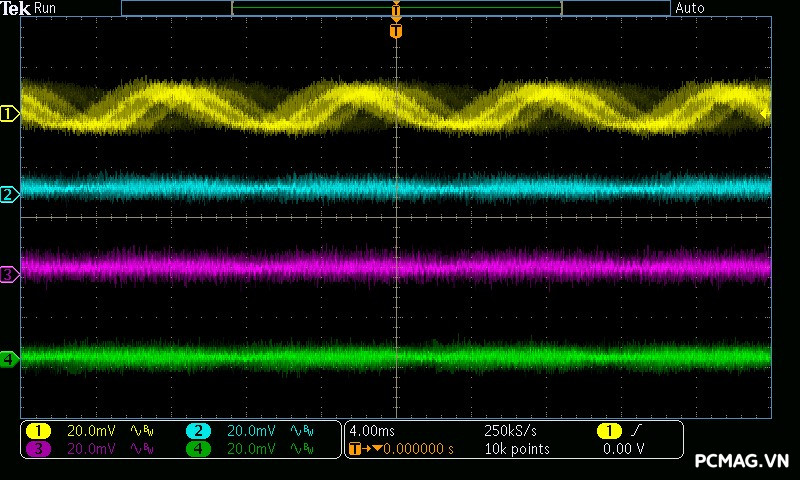The height and width of the screenshot is (480, 800).
Task: Click the 10k points record length readout
Action: 517,449
